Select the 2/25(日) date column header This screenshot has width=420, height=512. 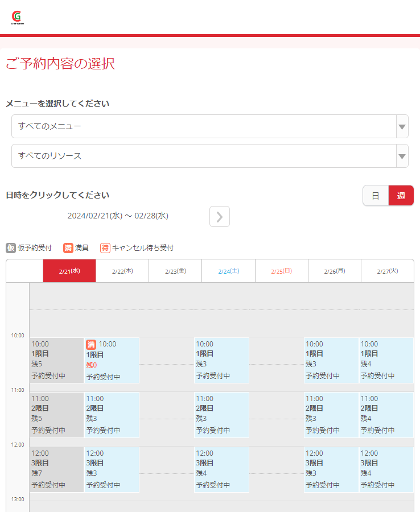281,271
